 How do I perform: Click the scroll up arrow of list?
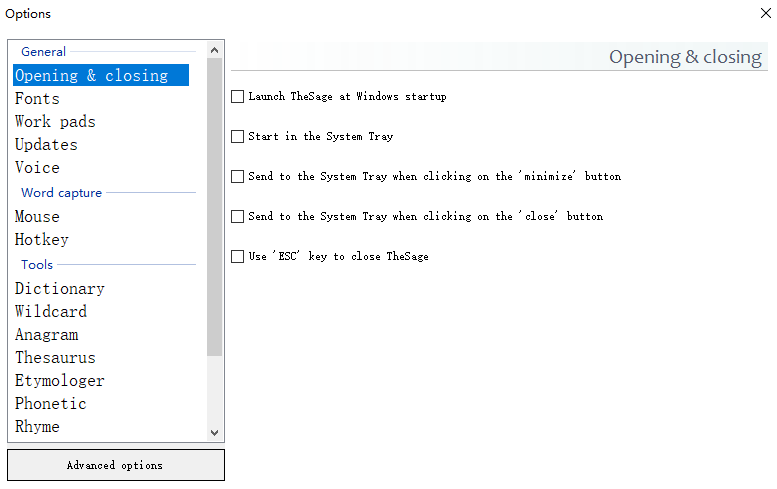click(x=215, y=50)
